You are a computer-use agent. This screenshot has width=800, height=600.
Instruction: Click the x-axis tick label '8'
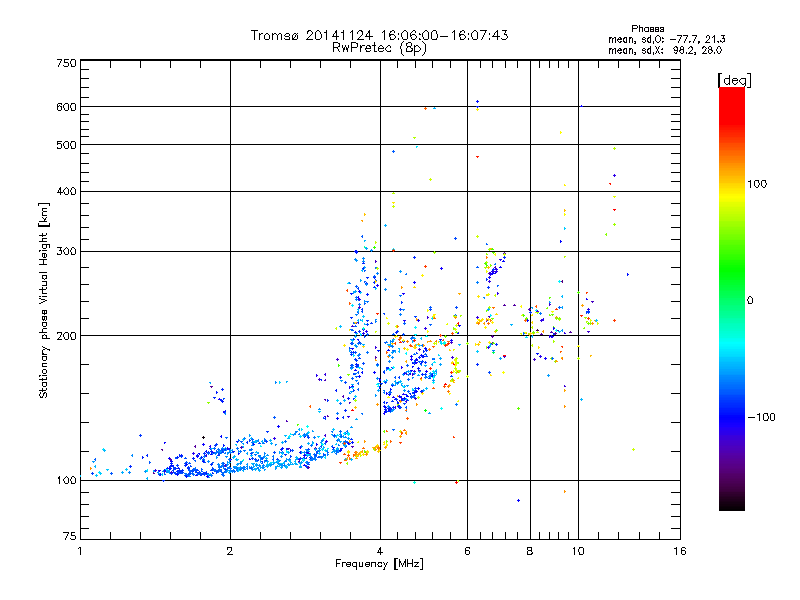point(530,551)
